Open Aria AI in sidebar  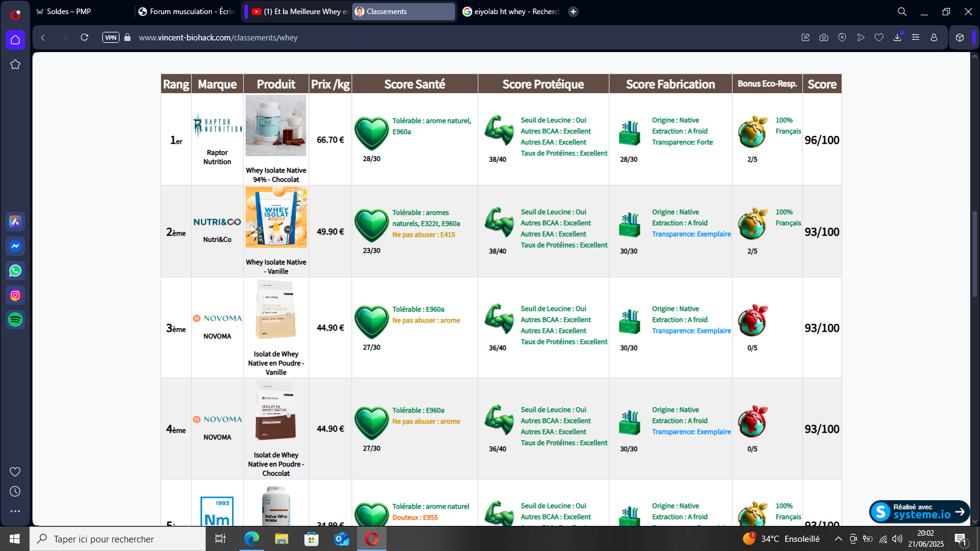[15, 222]
